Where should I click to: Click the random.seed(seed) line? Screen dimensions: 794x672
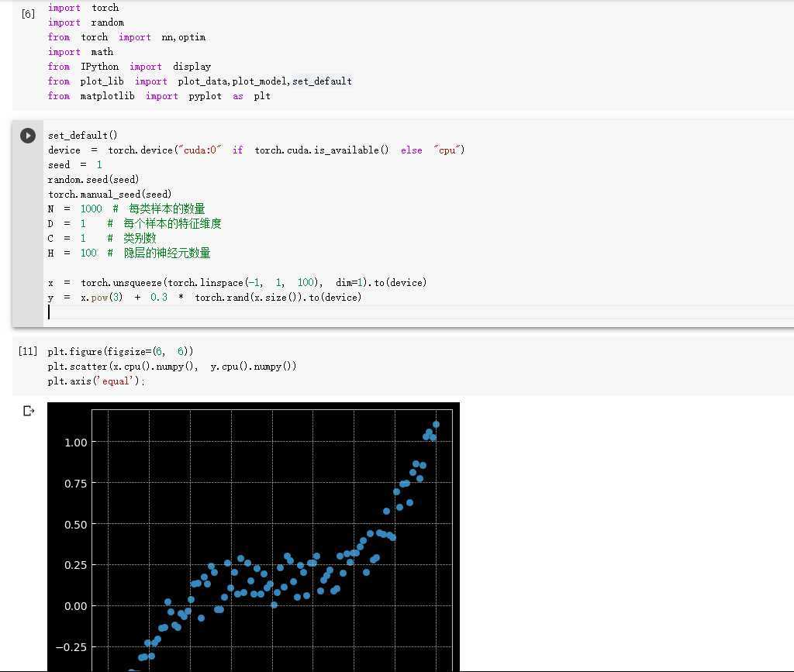click(93, 179)
